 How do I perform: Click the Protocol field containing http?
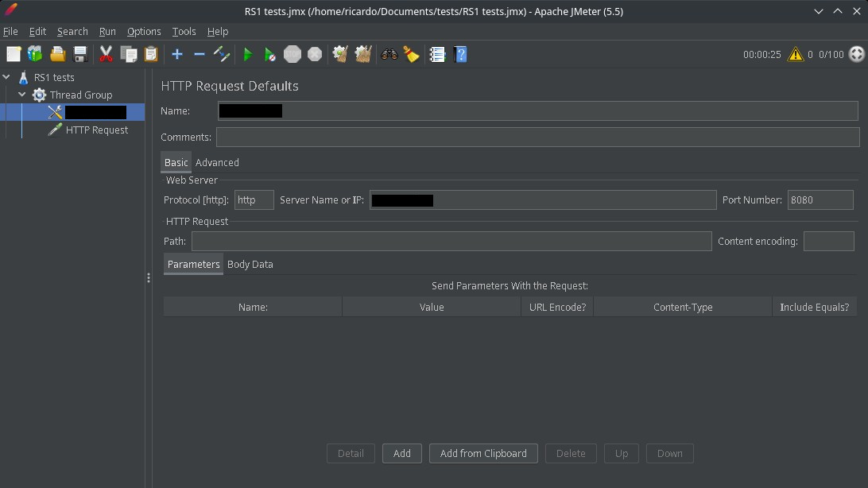click(254, 199)
